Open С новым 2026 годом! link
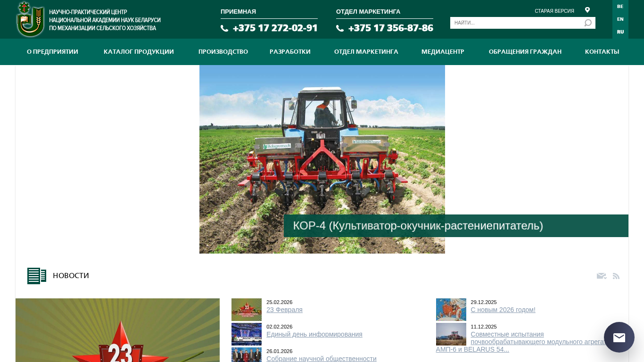 pos(503,310)
